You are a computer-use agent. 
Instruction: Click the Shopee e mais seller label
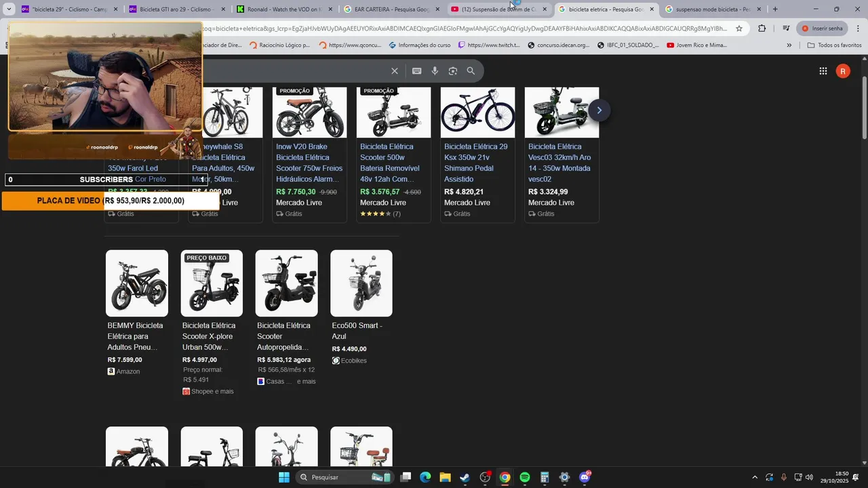click(212, 392)
